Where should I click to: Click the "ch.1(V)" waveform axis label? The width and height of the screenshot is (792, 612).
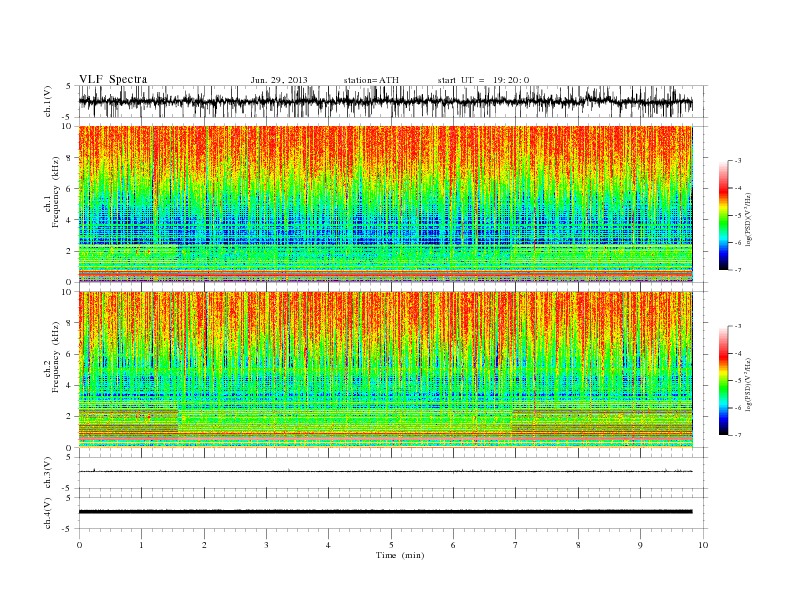coord(48,101)
